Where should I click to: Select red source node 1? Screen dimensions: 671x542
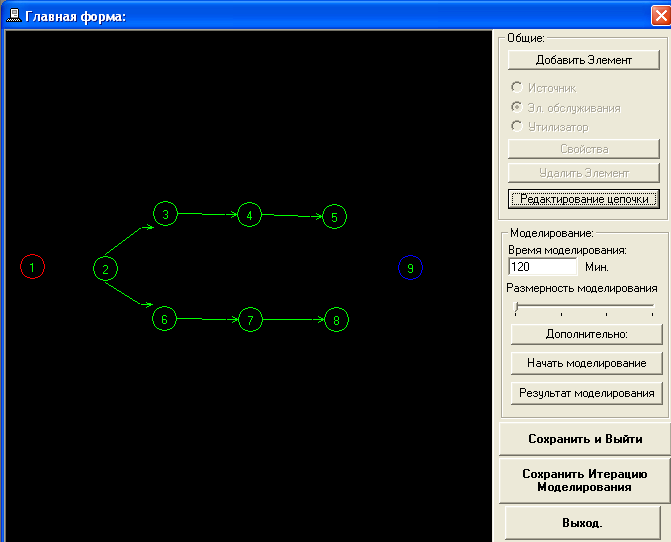[33, 267]
